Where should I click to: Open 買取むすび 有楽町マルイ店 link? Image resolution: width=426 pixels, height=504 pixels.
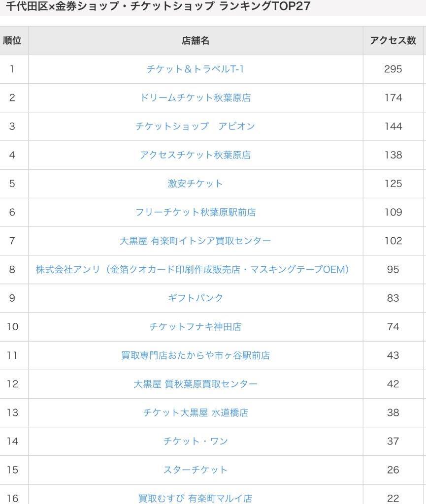195,498
